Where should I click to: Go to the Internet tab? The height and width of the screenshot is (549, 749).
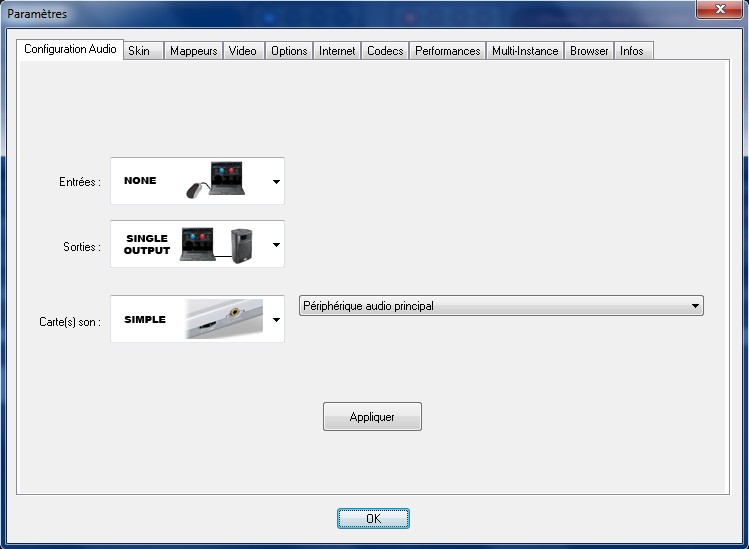coord(337,51)
